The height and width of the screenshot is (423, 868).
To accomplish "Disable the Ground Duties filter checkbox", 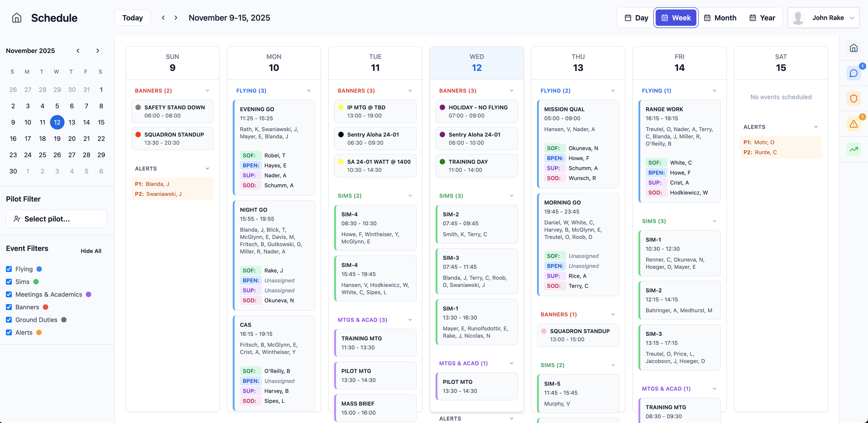I will [9, 320].
